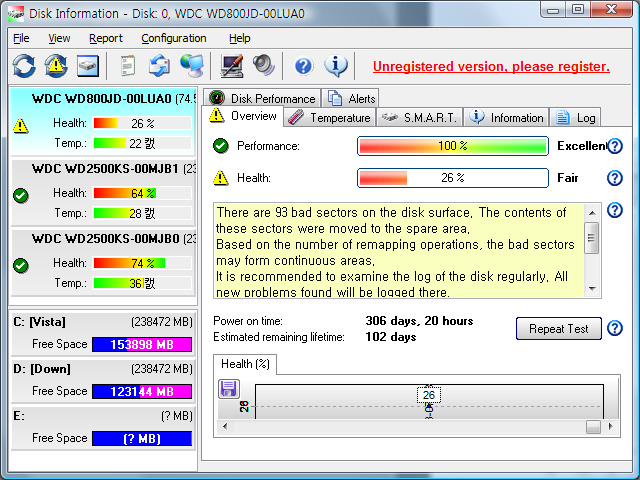This screenshot has height=480, width=640.
Task: Click the 100 % Performance bar
Action: click(453, 146)
